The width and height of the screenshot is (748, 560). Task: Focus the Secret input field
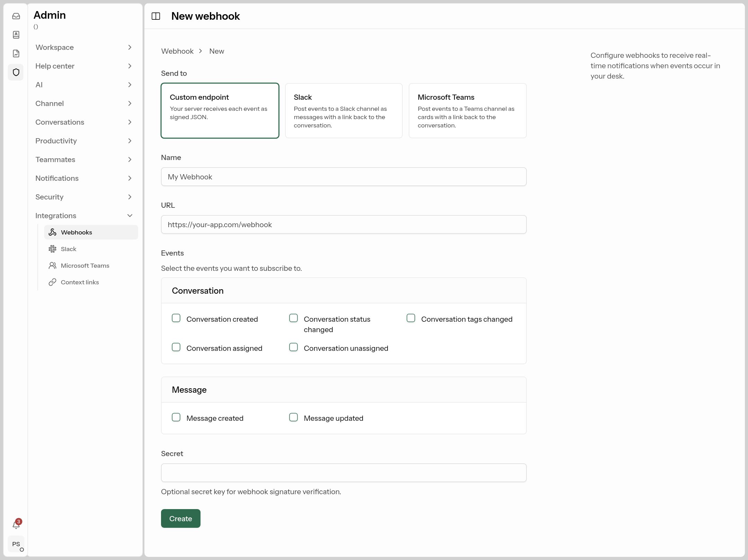(x=344, y=473)
